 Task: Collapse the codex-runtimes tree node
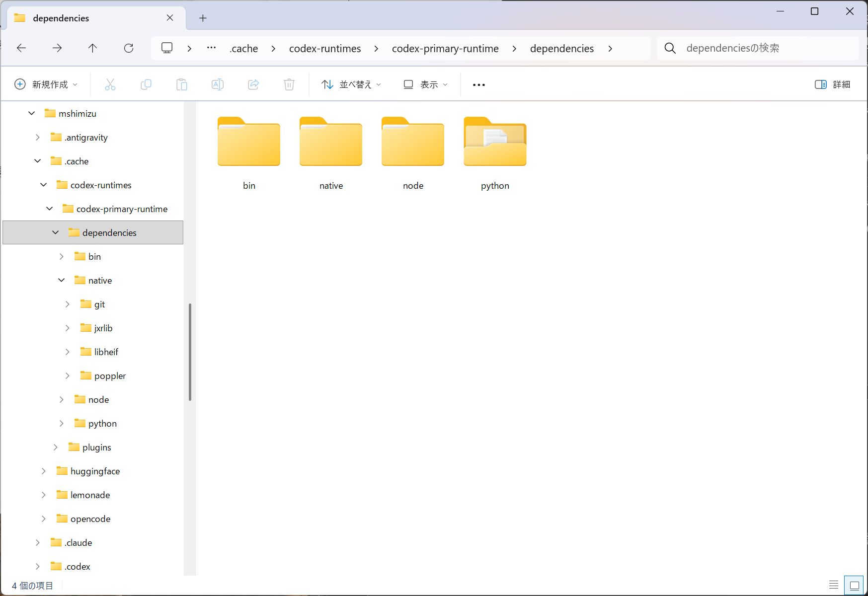click(x=44, y=185)
